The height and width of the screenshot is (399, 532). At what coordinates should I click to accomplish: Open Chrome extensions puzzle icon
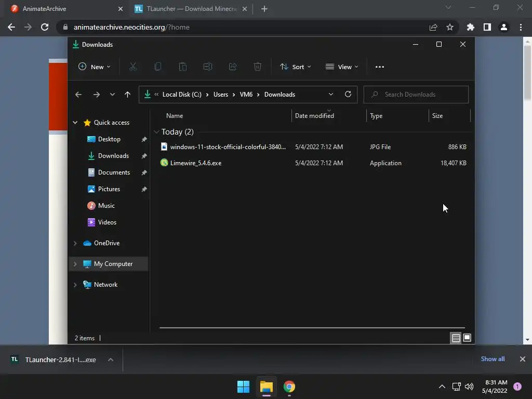click(x=471, y=27)
